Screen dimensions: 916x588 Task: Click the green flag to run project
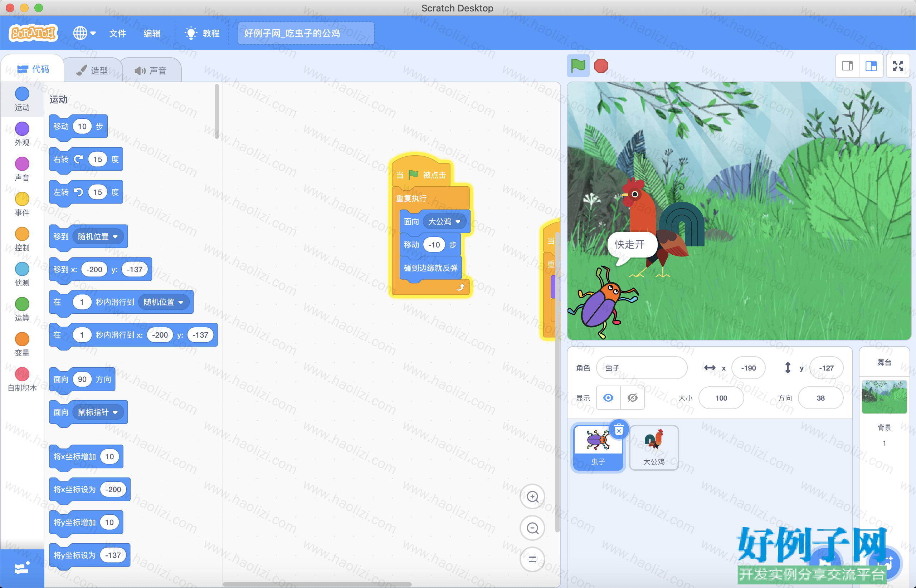(578, 66)
